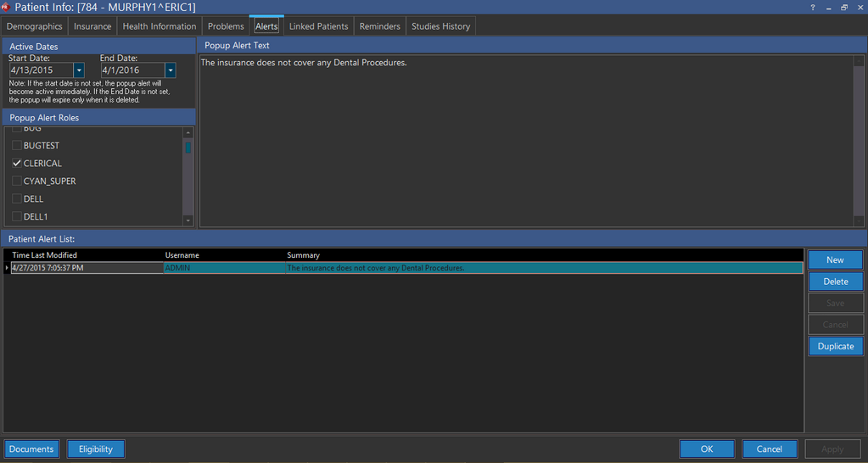Click the New alert button

[x=835, y=259]
